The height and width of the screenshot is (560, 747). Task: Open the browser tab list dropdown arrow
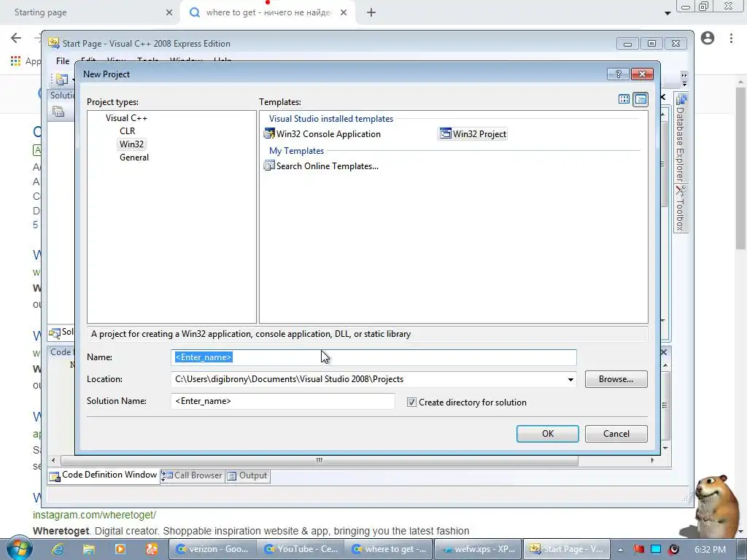point(667,13)
